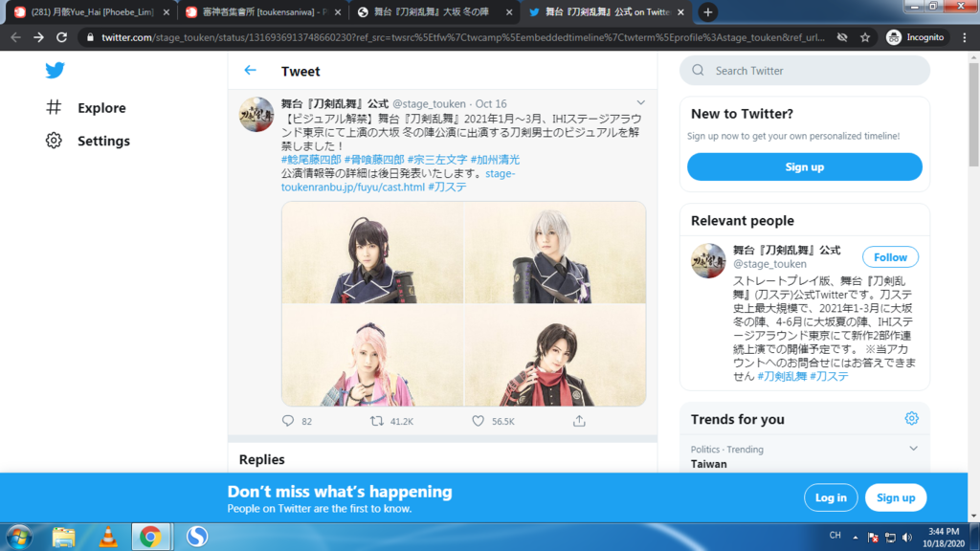Switch to the 大坂 冬の陣 tab
The image size is (980, 551).
click(x=434, y=11)
